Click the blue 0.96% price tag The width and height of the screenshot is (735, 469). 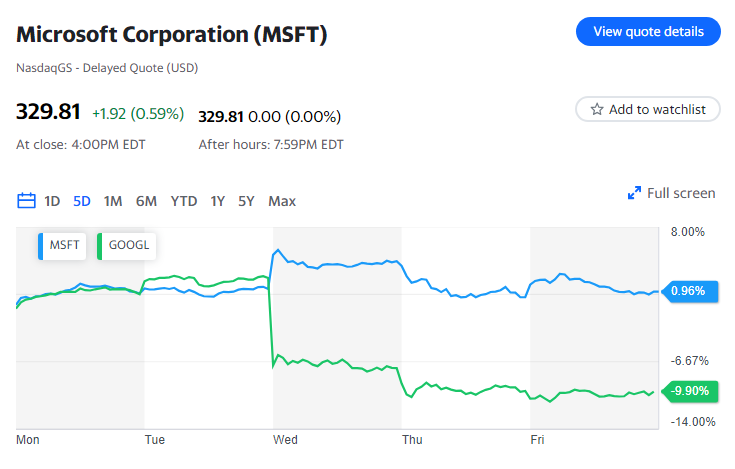pyautogui.click(x=687, y=292)
